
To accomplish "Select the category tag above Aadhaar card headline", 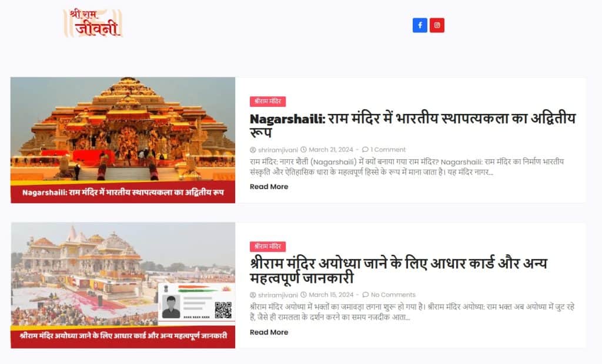I will (x=267, y=246).
